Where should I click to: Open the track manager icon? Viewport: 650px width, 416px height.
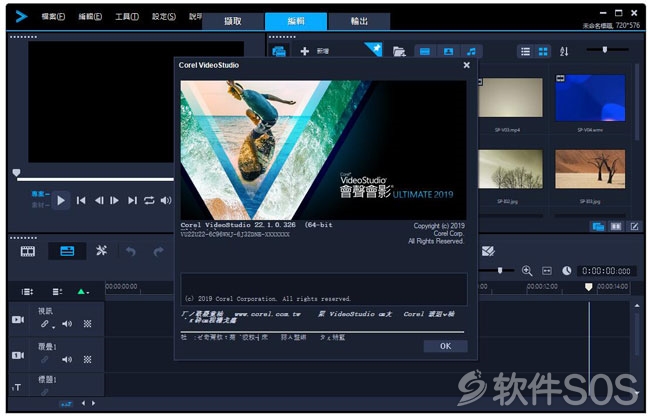pyautogui.click(x=57, y=292)
